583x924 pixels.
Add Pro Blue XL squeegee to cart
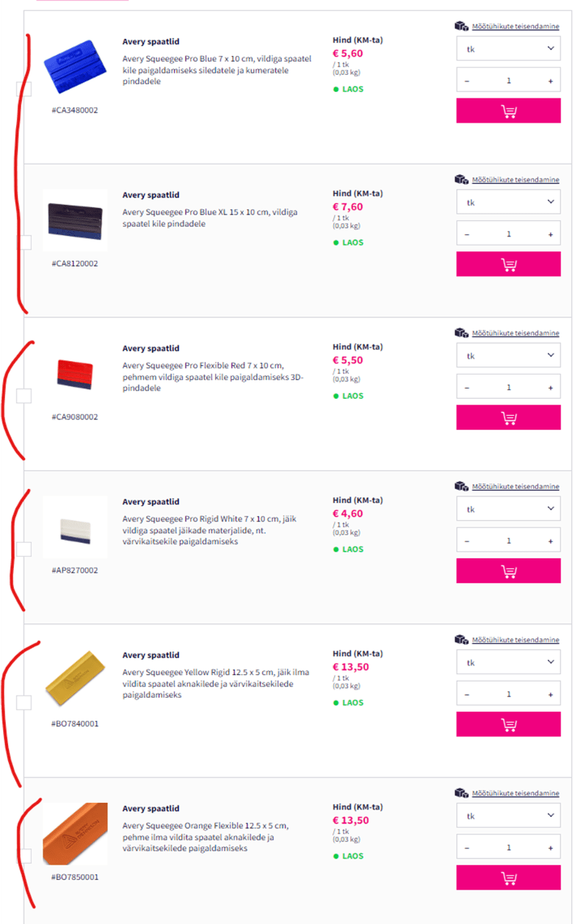(x=508, y=264)
